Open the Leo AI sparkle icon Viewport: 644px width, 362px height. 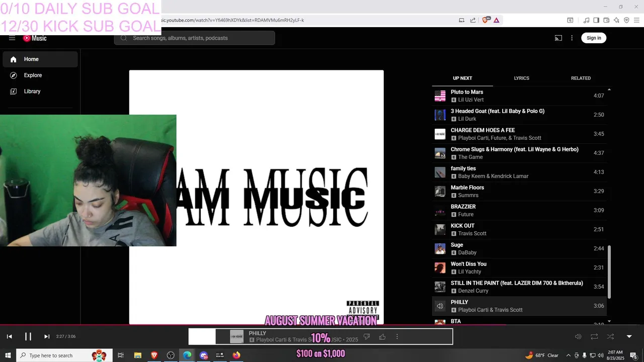(616, 20)
